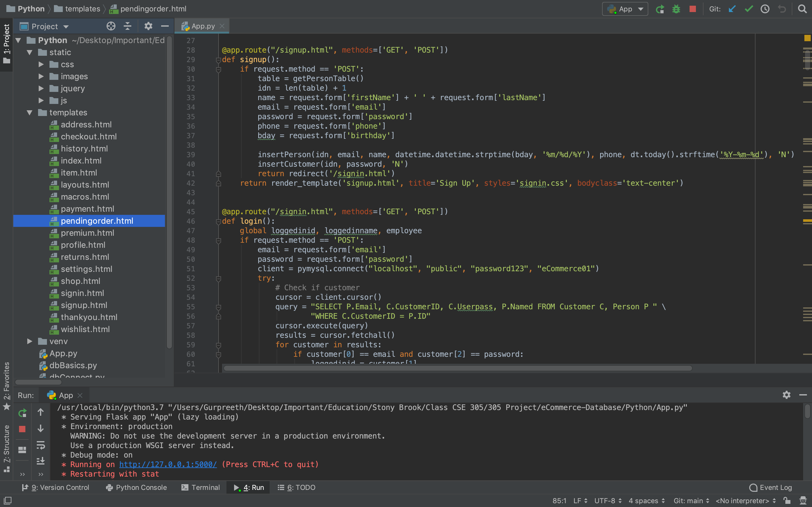Click the locate file crosshair icon in the Project panel
This screenshot has width=812, height=507.
[111, 26]
